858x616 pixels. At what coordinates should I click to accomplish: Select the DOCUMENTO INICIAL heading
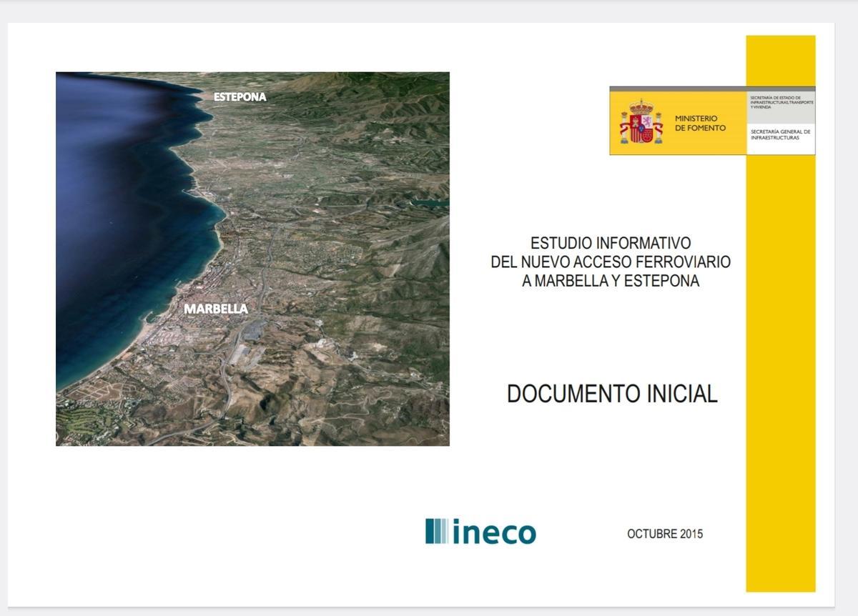611,394
